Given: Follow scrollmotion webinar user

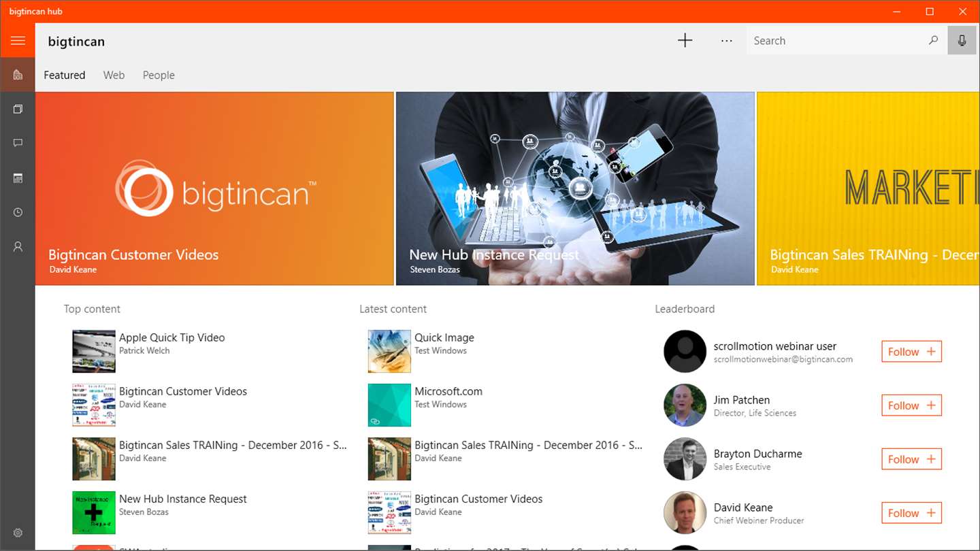Looking at the screenshot, I should 911,352.
